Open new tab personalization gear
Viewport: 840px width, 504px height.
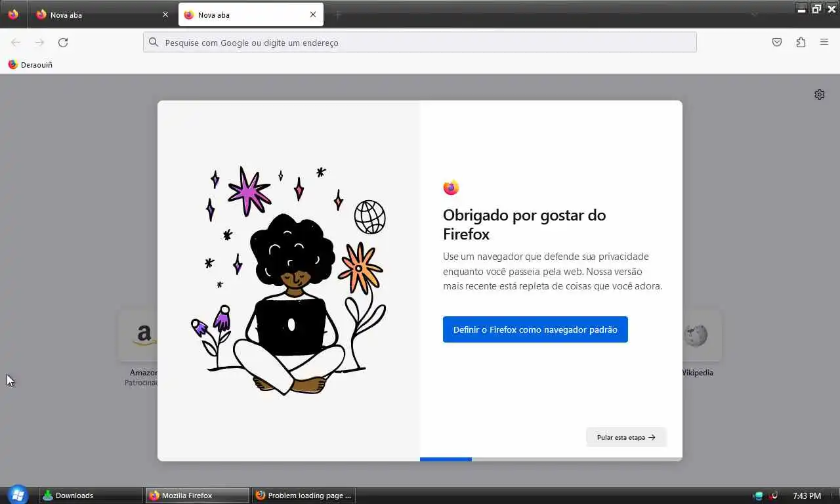pyautogui.click(x=820, y=94)
